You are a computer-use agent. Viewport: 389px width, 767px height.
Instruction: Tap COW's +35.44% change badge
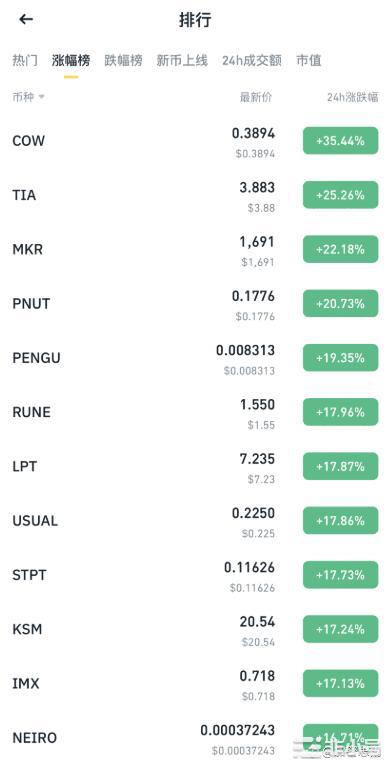(341, 141)
